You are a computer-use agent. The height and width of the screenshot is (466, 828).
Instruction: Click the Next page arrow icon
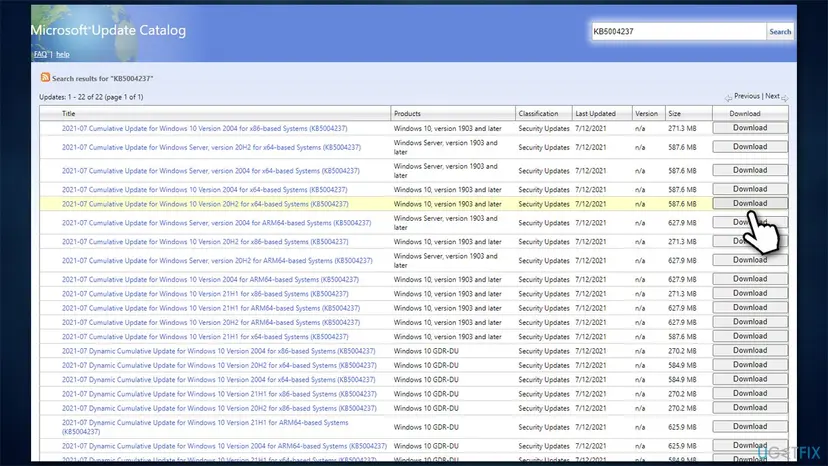tap(785, 98)
